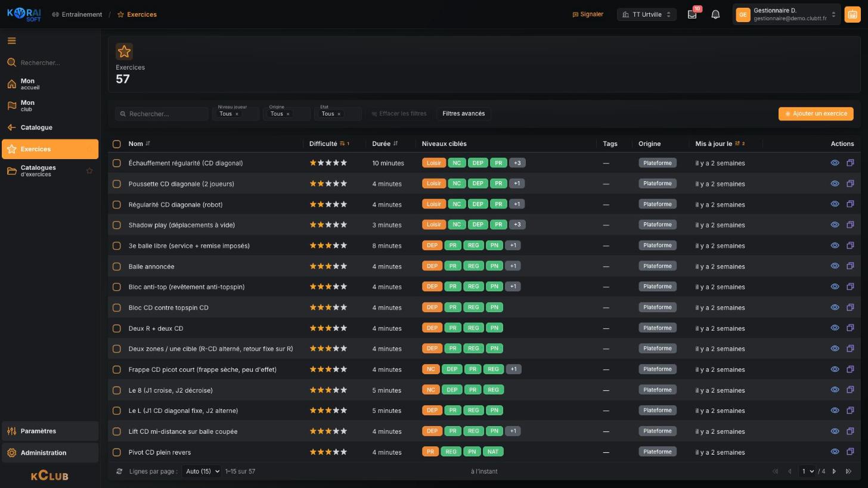This screenshot has height=488, width=868.
Task: Open Mon accueil in the sidebar
Action: (x=50, y=84)
